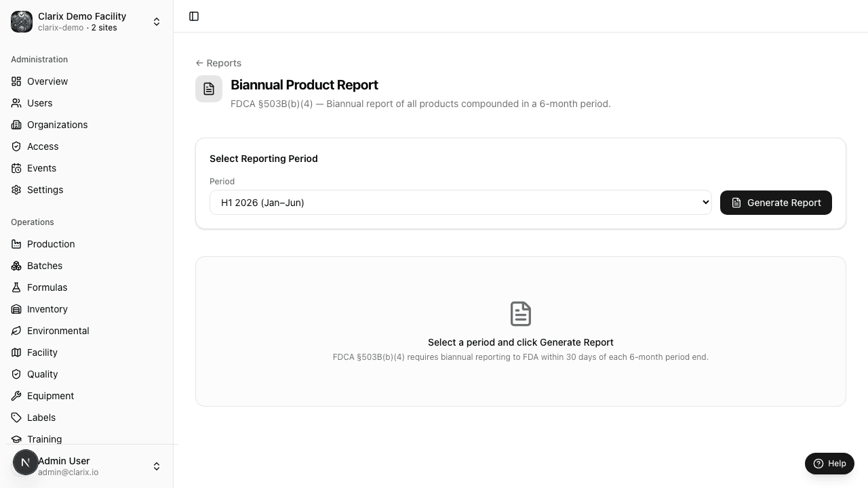Click the Users people icon
The width and height of the screenshot is (868, 488).
[x=16, y=103]
